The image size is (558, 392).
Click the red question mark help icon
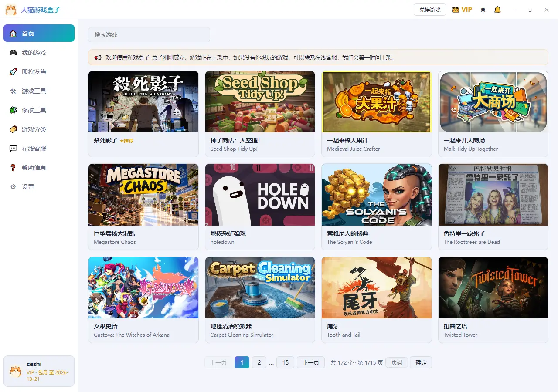point(13,168)
